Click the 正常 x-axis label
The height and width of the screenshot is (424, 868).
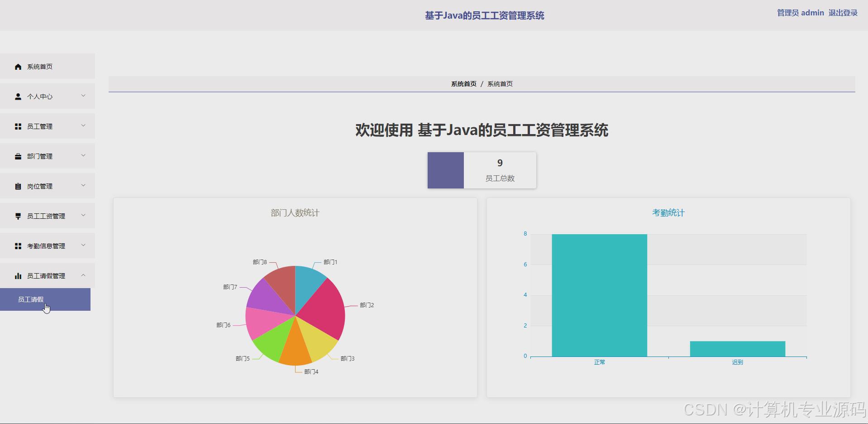click(600, 362)
